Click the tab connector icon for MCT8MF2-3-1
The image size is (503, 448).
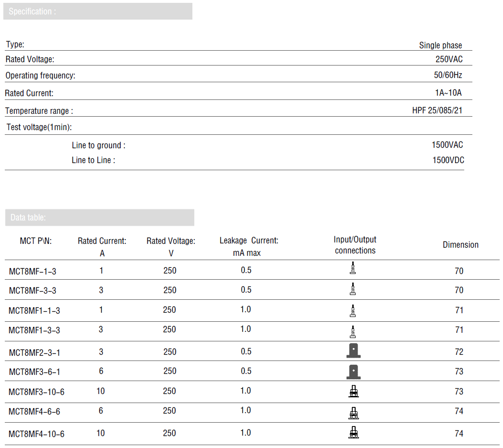pyautogui.click(x=353, y=351)
